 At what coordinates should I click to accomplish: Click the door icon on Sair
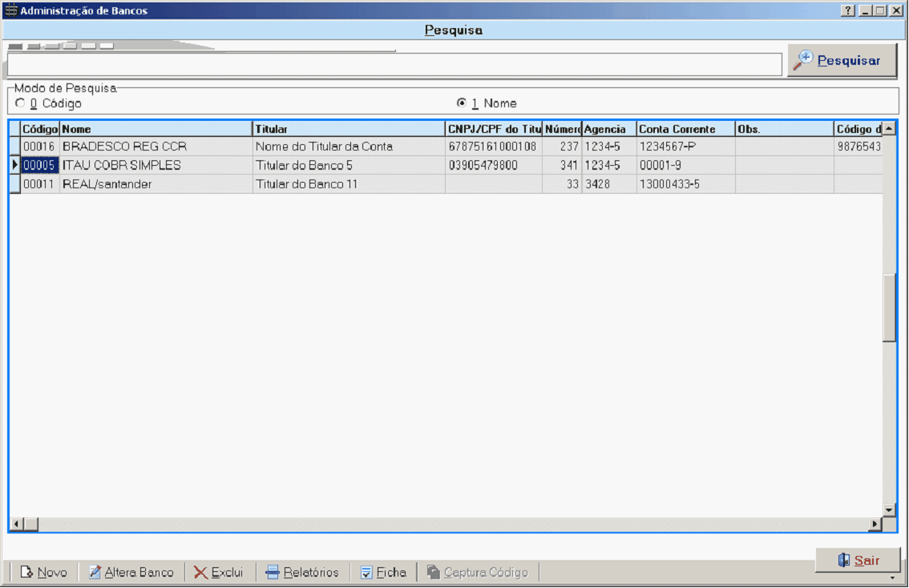[x=843, y=561]
